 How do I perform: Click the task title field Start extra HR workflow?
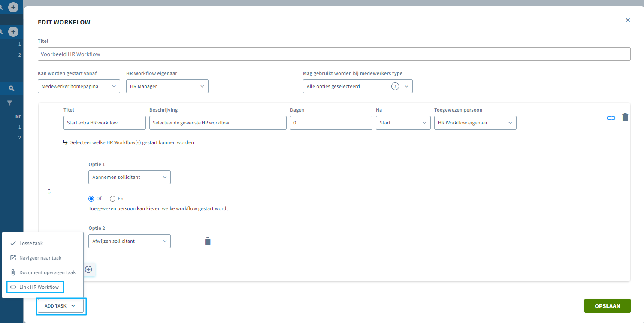(x=105, y=123)
